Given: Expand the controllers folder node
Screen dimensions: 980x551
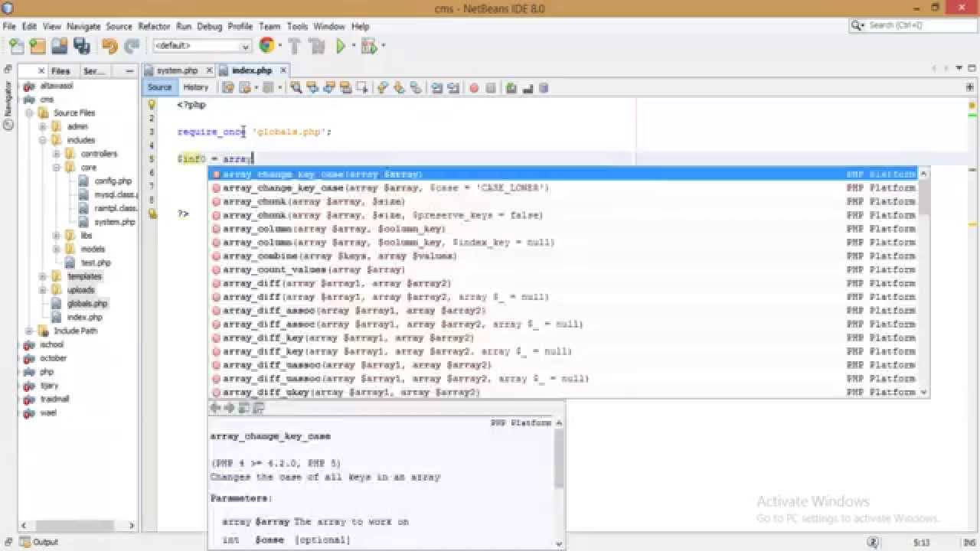Looking at the screenshot, I should tap(57, 154).
